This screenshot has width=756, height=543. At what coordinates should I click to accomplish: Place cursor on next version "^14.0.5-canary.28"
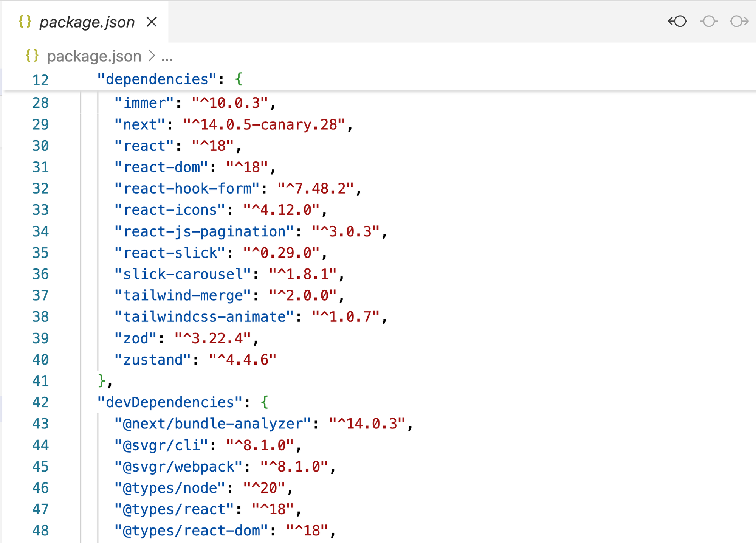(x=264, y=124)
